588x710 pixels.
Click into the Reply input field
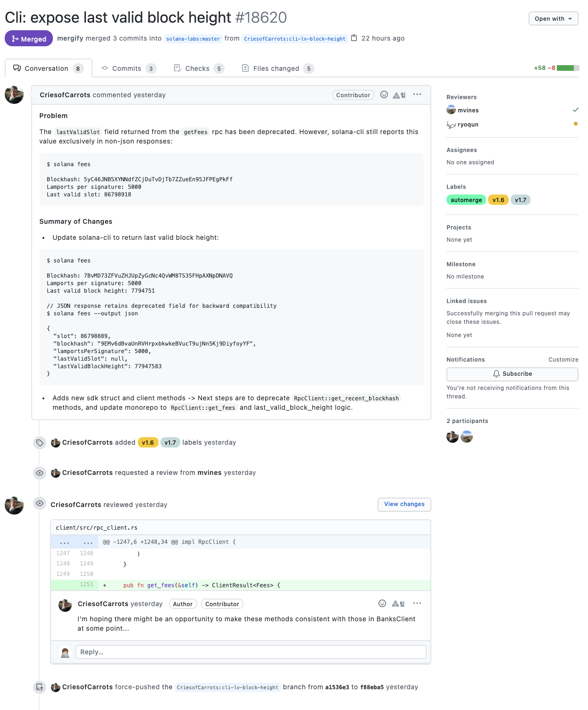(251, 652)
